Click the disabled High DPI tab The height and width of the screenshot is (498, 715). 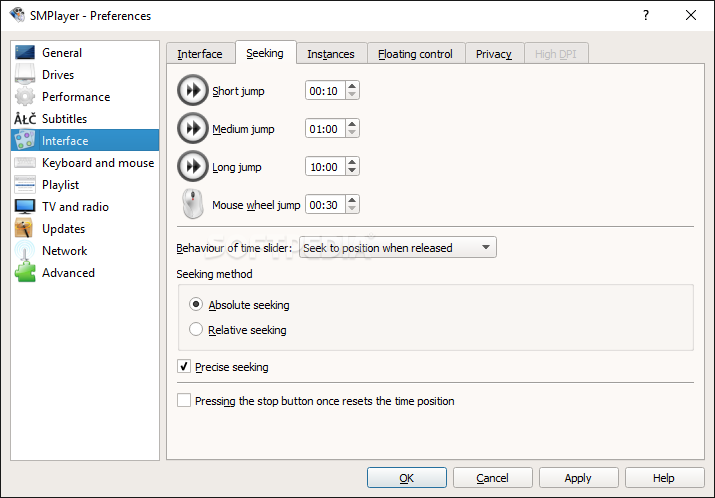tap(556, 54)
